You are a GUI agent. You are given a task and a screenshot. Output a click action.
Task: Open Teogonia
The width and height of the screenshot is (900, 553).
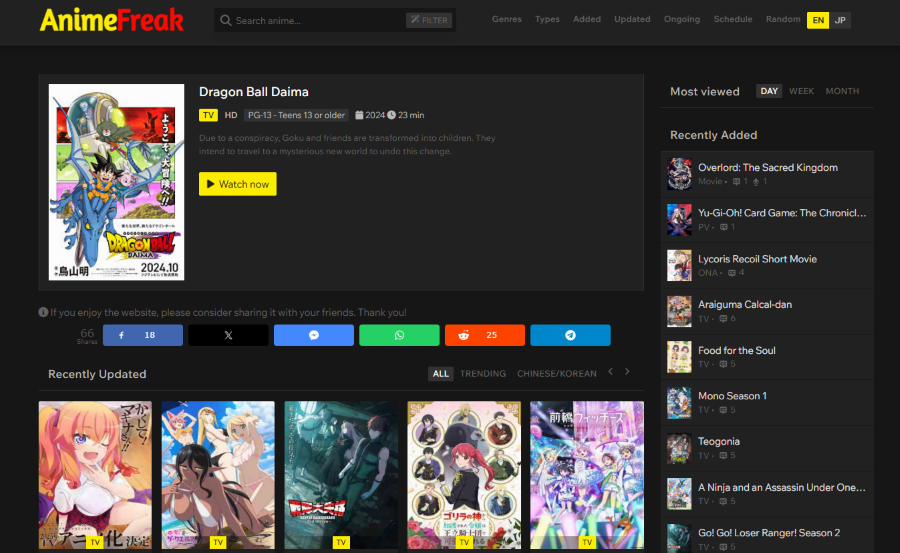click(x=719, y=442)
